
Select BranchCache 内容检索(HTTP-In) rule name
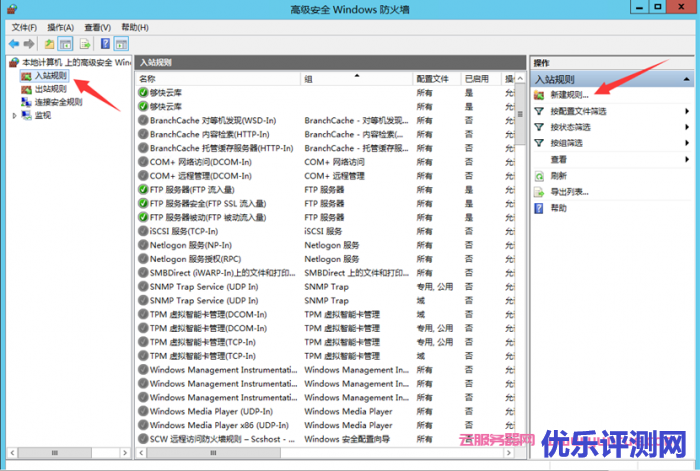209,134
